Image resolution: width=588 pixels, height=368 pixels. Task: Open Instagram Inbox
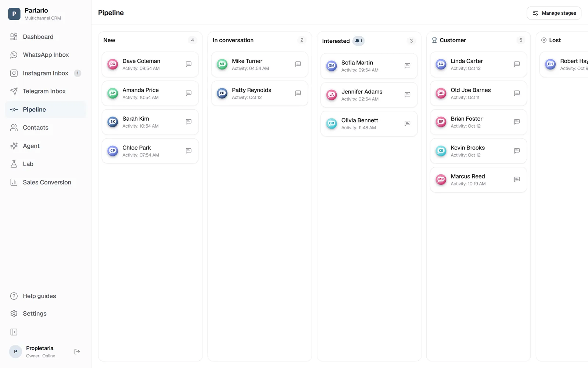(46, 73)
